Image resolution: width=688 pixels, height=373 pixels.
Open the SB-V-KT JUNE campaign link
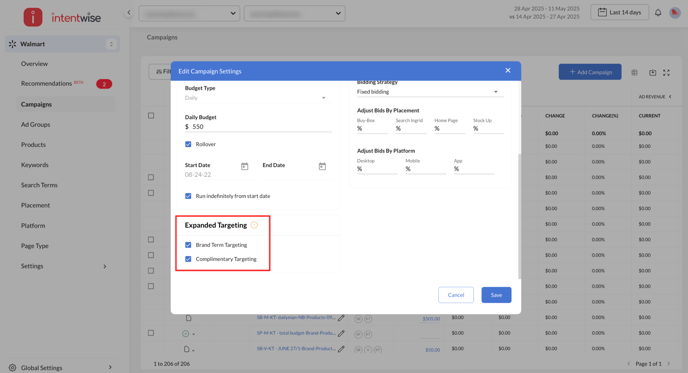[x=296, y=349]
